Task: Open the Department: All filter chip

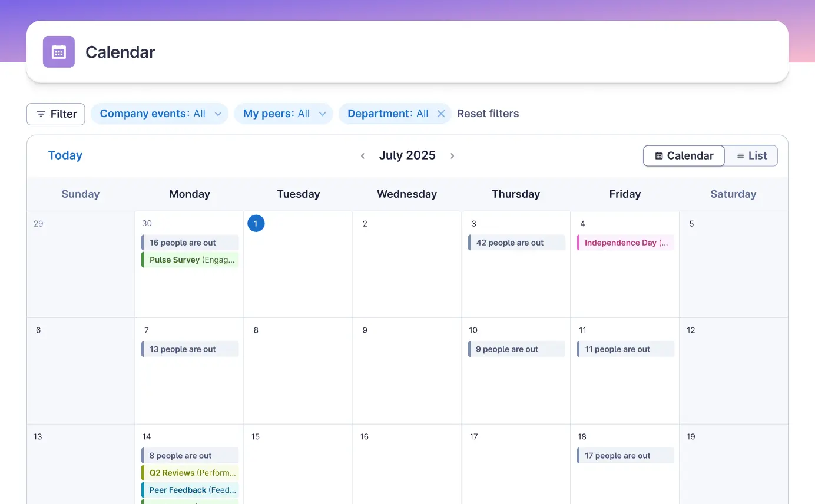Action: pos(387,114)
